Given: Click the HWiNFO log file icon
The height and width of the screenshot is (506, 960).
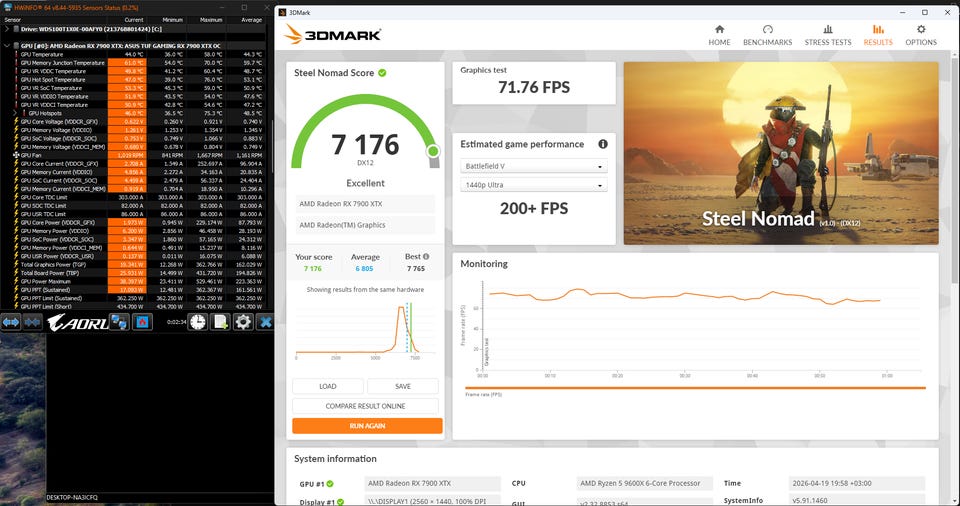Looking at the screenshot, I should [x=220, y=322].
